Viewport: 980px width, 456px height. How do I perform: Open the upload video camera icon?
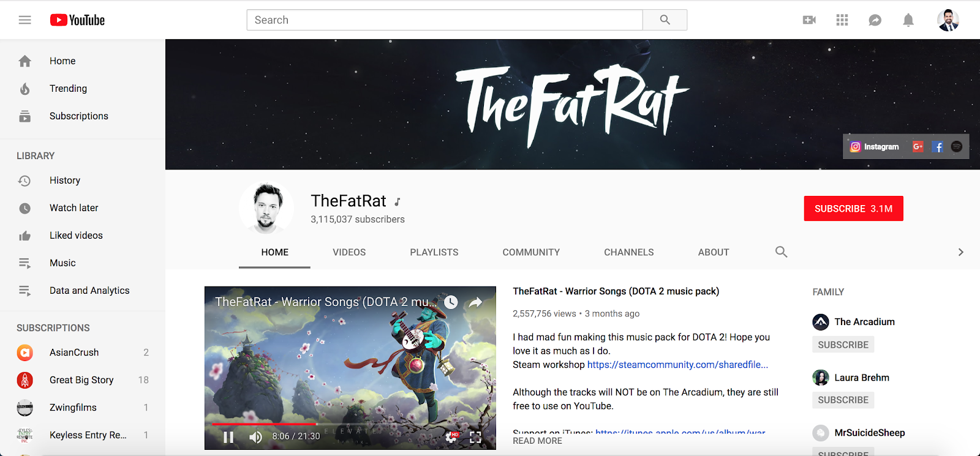pyautogui.click(x=809, y=20)
